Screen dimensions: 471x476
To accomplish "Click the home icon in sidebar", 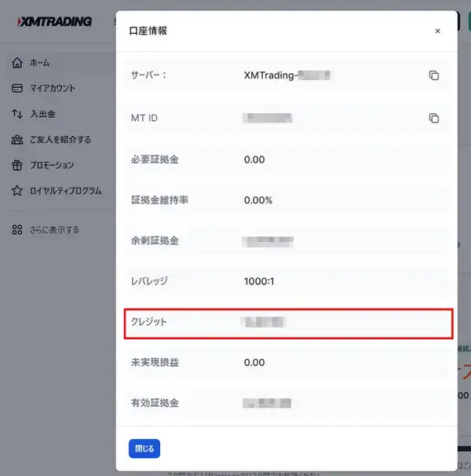I will click(17, 63).
